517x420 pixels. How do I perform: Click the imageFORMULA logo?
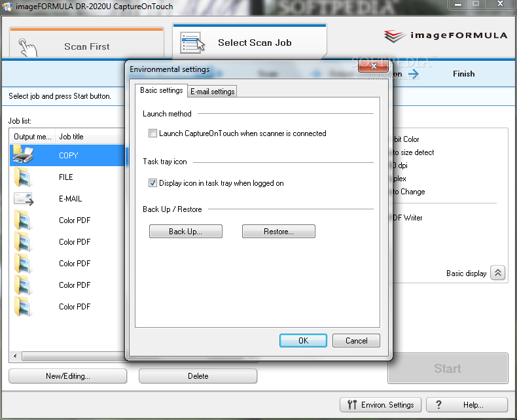[x=446, y=36]
